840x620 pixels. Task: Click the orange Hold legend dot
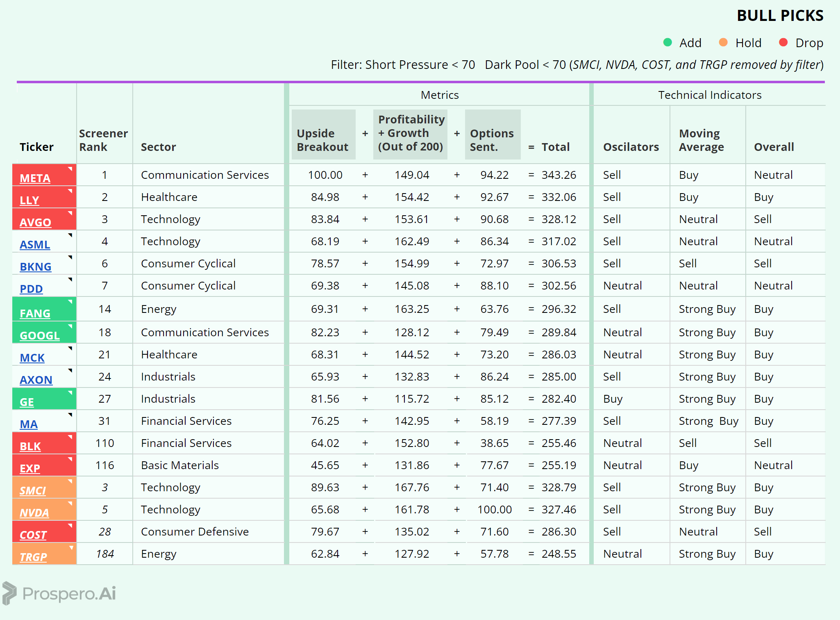click(x=723, y=42)
